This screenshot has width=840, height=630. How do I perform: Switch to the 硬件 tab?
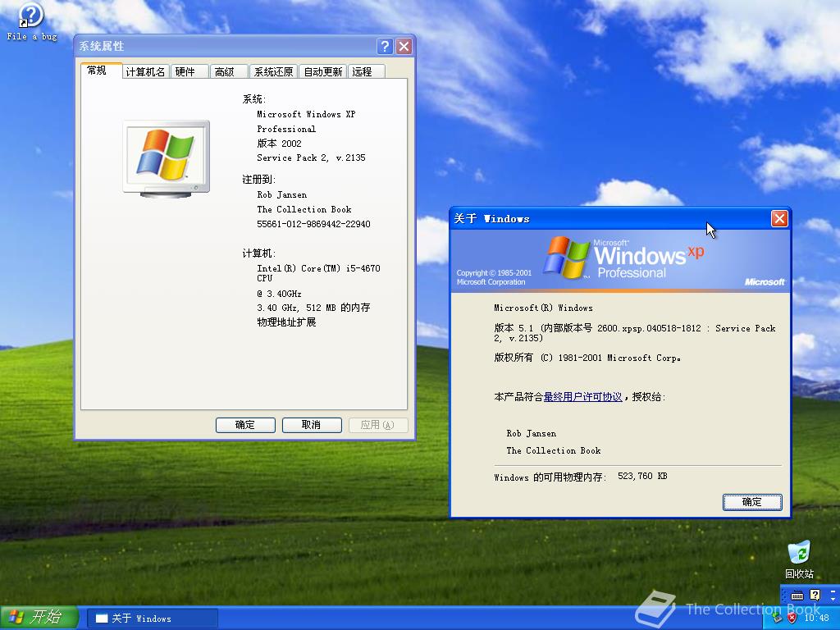[189, 71]
